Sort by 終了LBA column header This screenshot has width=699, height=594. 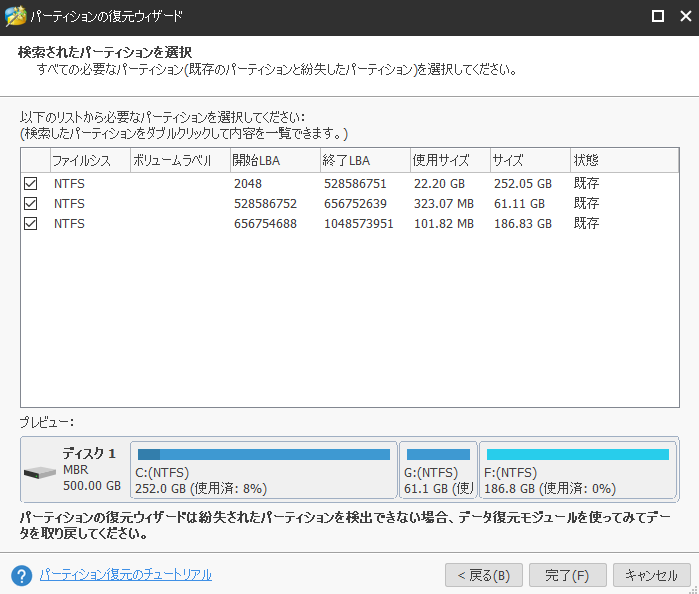(x=366, y=160)
